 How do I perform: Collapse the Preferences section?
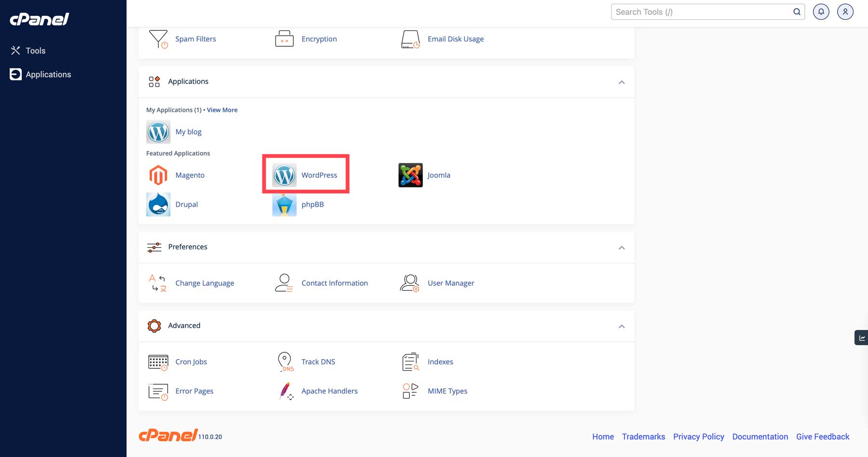622,247
